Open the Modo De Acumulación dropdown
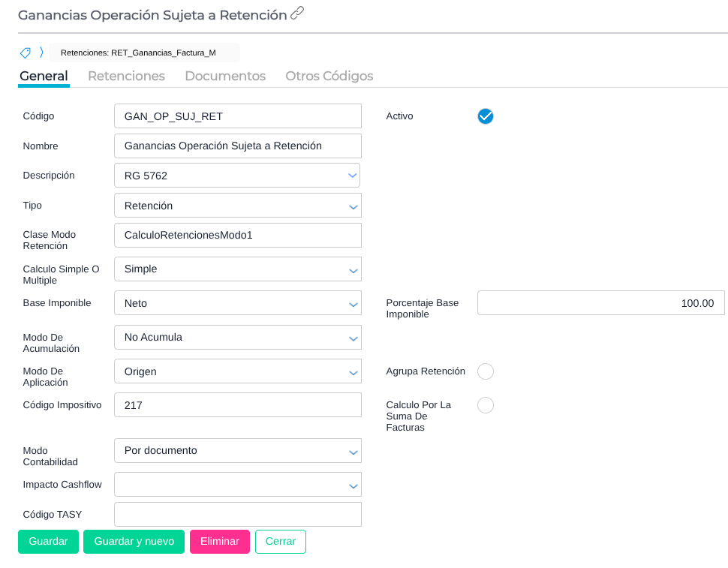This screenshot has height=568, width=728. click(237, 338)
